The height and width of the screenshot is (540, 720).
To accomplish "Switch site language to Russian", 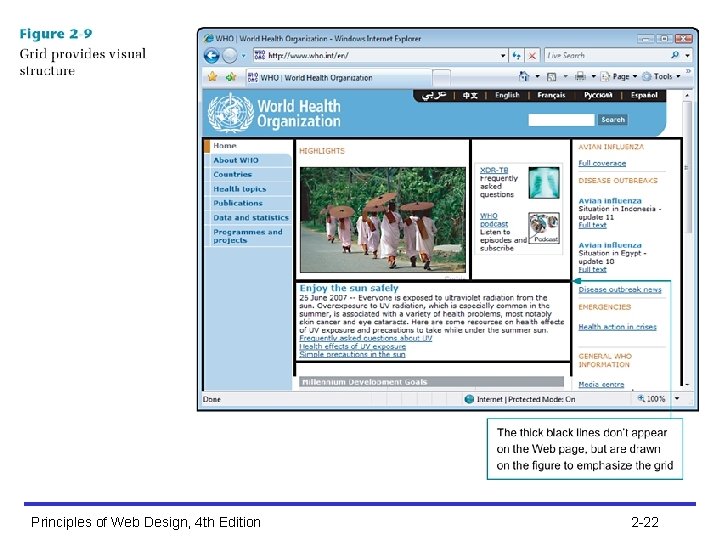I will [x=598, y=95].
